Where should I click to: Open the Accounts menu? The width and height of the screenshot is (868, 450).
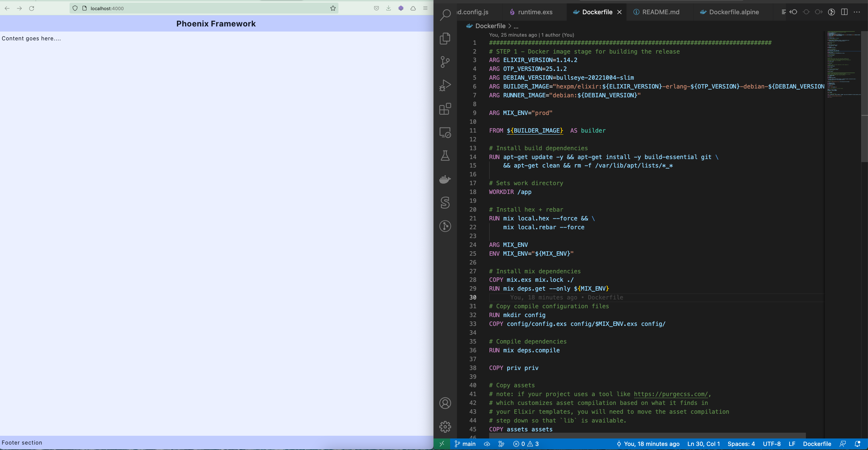[x=445, y=403]
